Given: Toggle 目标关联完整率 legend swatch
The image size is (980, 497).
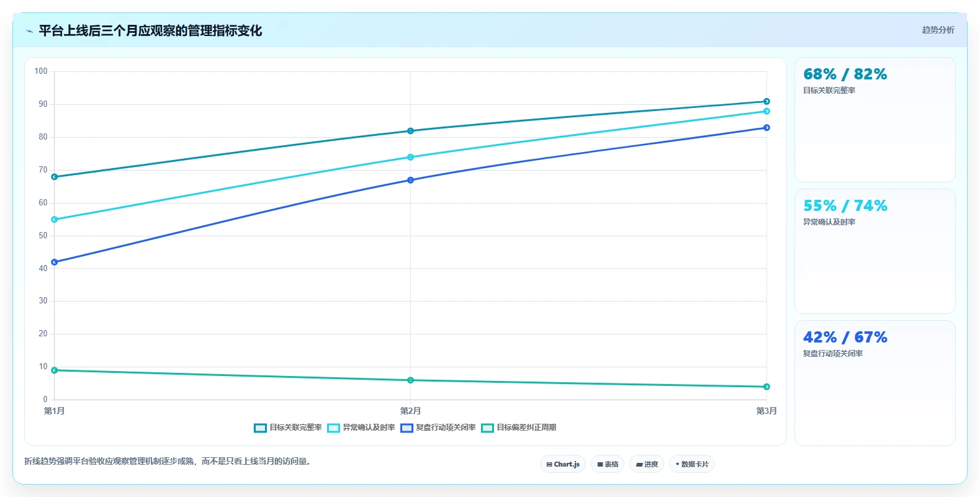Looking at the screenshot, I should click(x=260, y=428).
